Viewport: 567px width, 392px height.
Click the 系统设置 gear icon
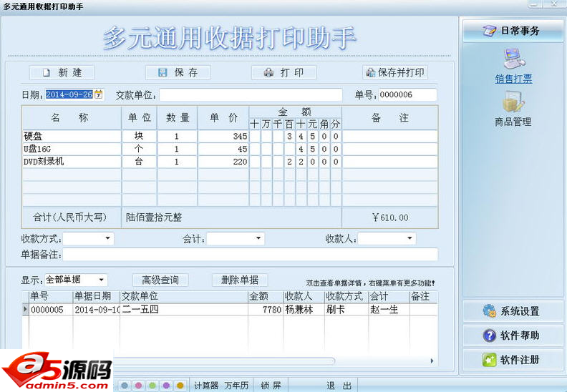point(489,311)
